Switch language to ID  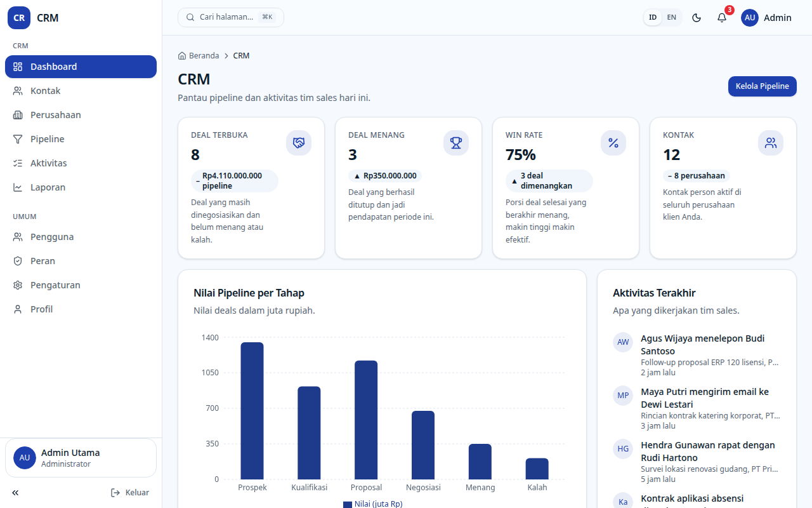pos(653,18)
